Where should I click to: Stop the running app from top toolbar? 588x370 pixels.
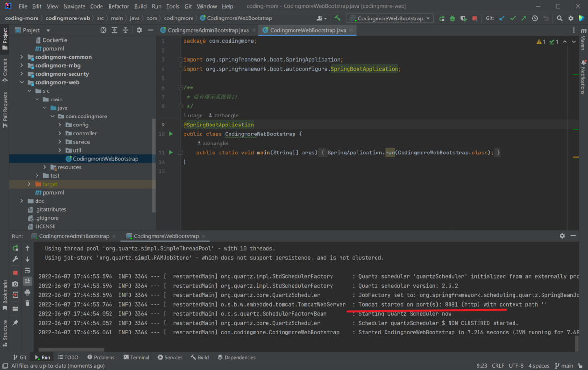click(x=475, y=18)
